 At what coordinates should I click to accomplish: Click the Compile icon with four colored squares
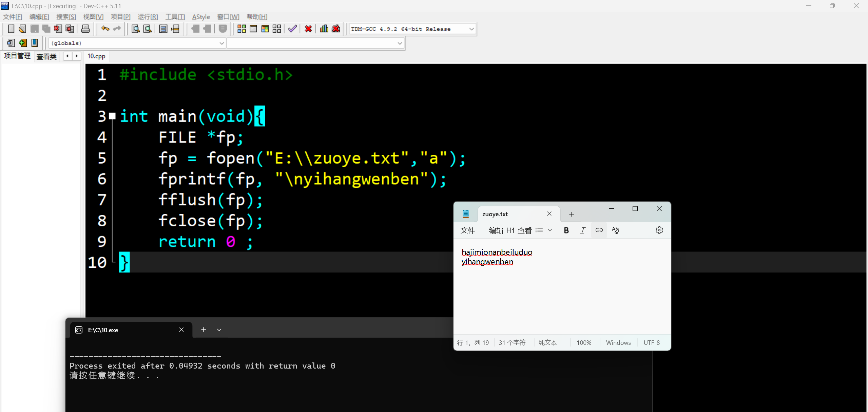tap(242, 29)
